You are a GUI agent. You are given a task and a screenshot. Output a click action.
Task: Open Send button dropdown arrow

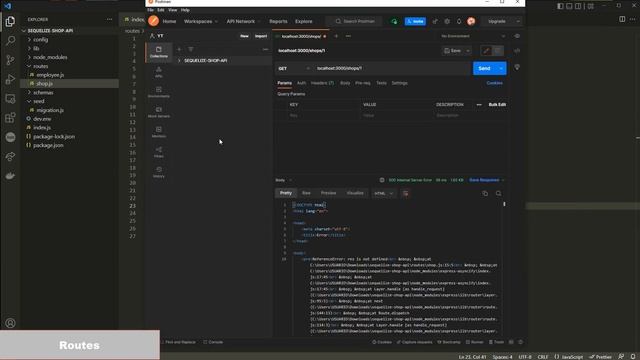(501, 69)
